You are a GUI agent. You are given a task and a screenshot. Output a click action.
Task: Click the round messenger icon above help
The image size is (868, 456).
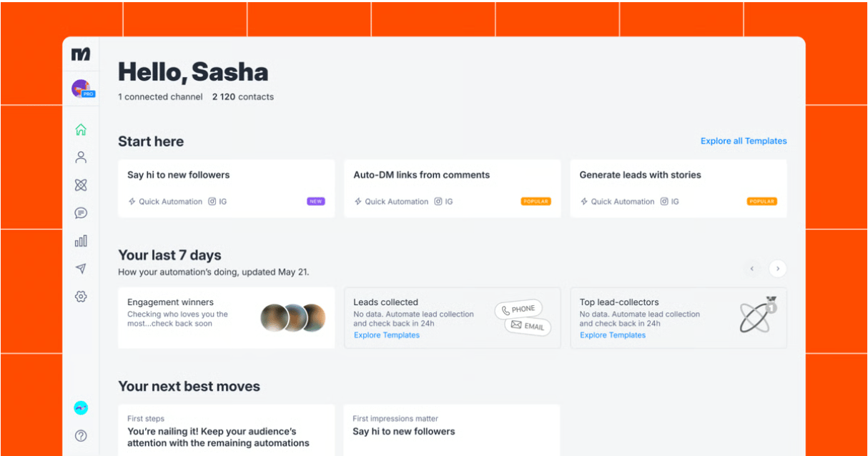coord(81,408)
